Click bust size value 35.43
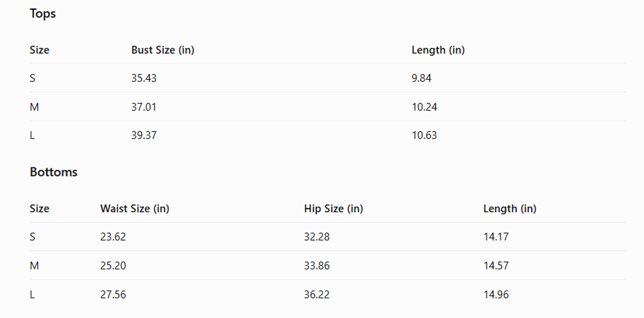 (144, 78)
